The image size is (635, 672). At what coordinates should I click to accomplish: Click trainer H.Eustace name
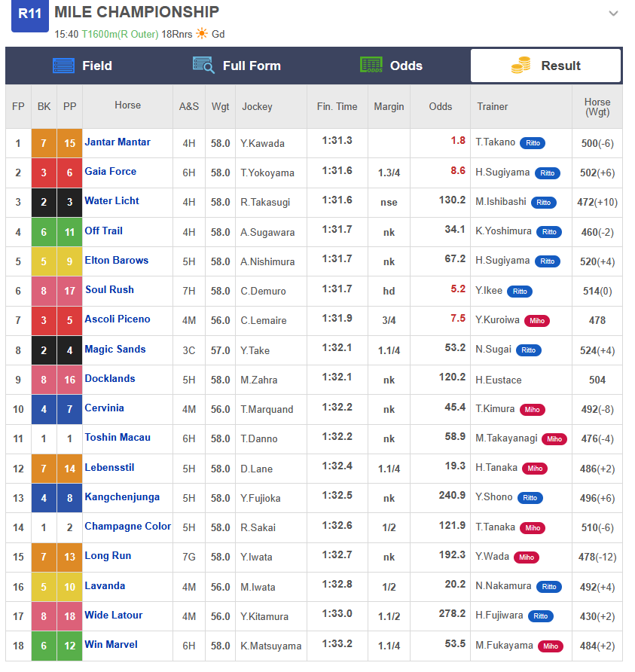[499, 380]
